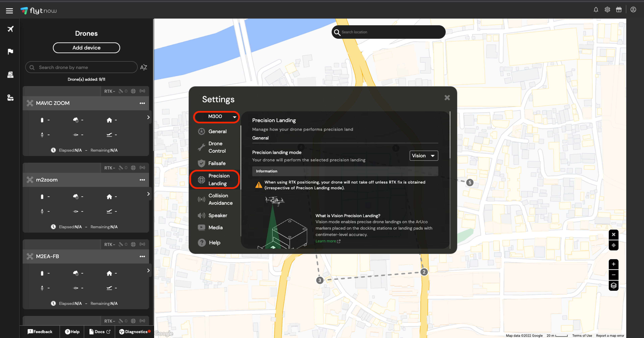Expand the m2zoom card chevron
This screenshot has width=644, height=338.
[148, 194]
